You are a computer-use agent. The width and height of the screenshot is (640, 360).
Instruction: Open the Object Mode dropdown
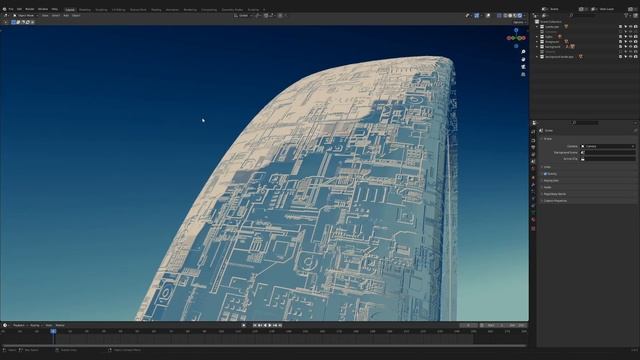pyautogui.click(x=25, y=16)
